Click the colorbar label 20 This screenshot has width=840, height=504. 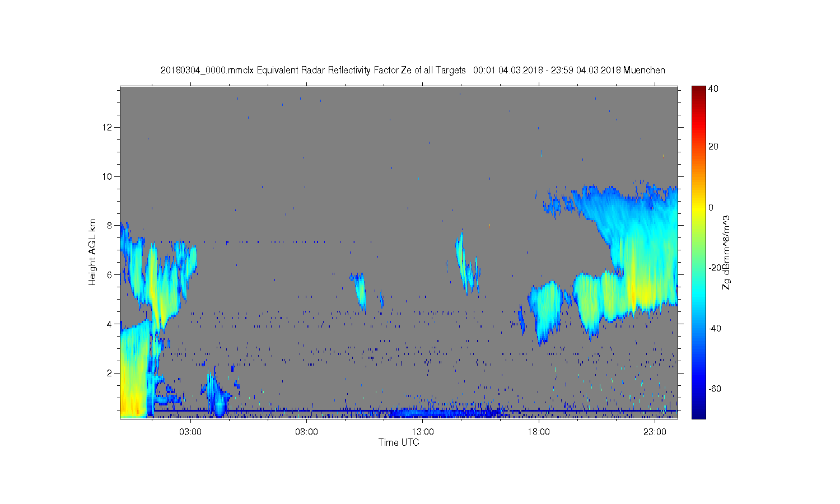[713, 147]
